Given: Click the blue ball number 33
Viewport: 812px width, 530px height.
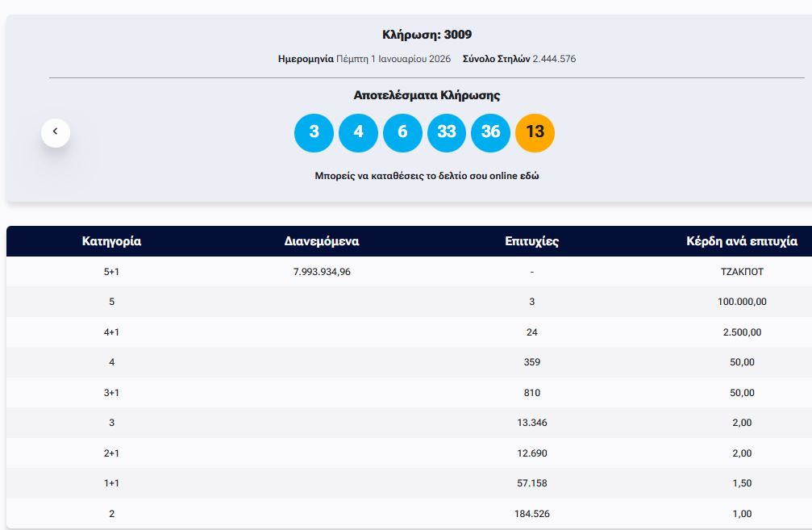Looking at the screenshot, I should pos(447,132).
